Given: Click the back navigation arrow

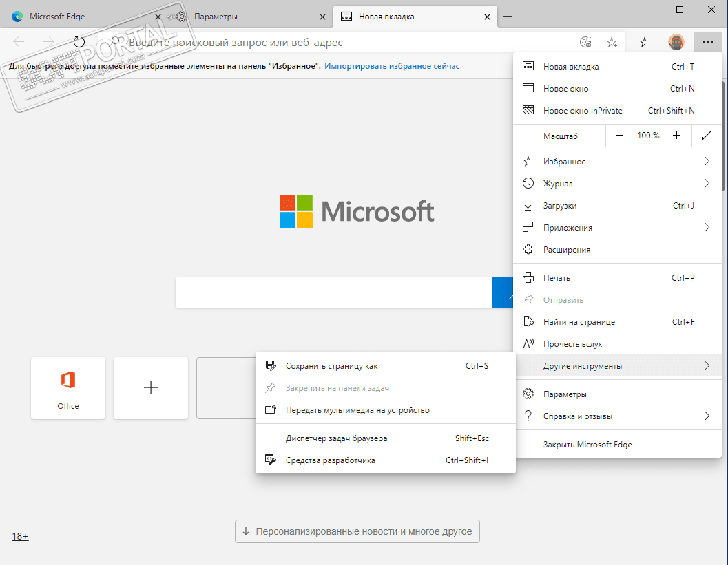Looking at the screenshot, I should click(x=19, y=42).
